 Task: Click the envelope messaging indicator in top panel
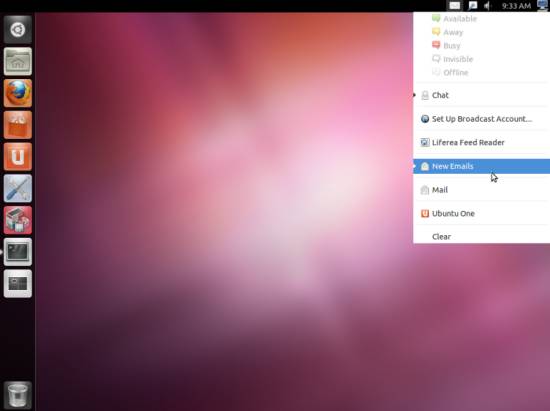click(455, 6)
